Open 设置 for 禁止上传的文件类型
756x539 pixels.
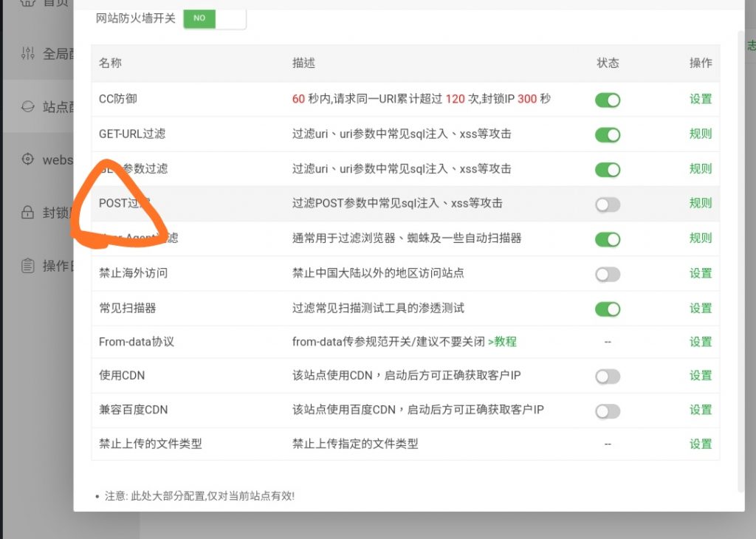click(x=700, y=444)
